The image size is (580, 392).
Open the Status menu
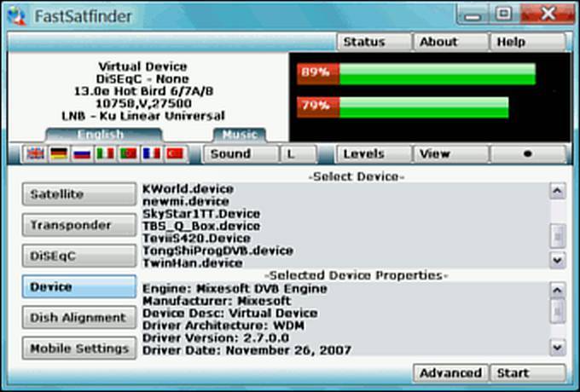[374, 42]
